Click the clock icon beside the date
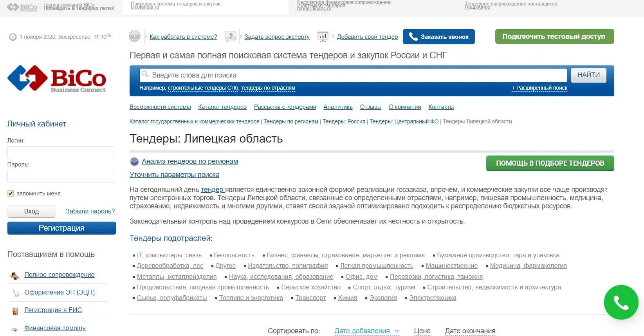 (x=13, y=37)
